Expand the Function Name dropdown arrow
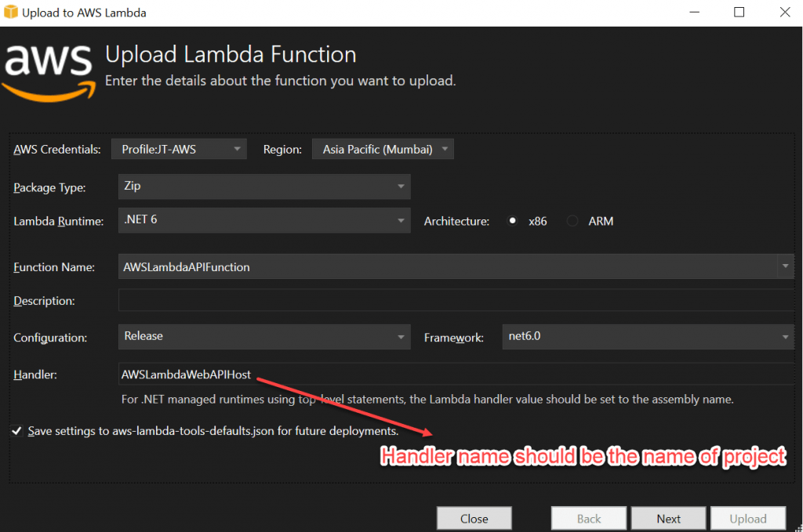Screen dimensions: 803x532 (x=785, y=266)
